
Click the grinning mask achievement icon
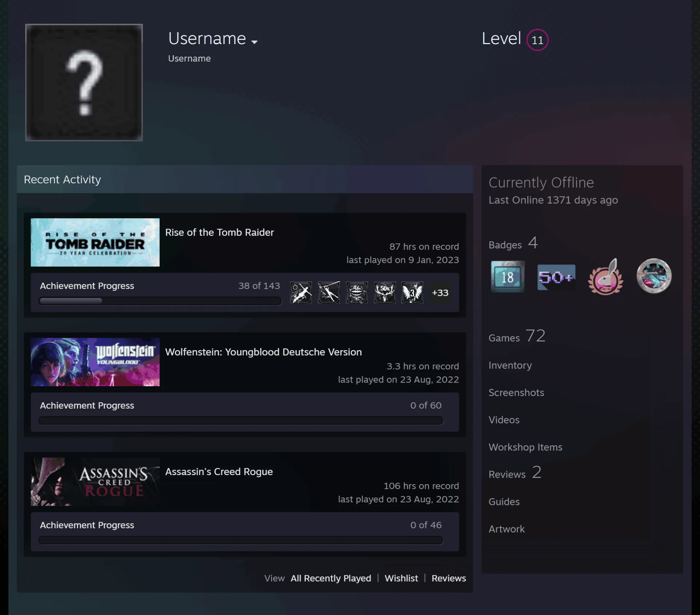coord(357,293)
